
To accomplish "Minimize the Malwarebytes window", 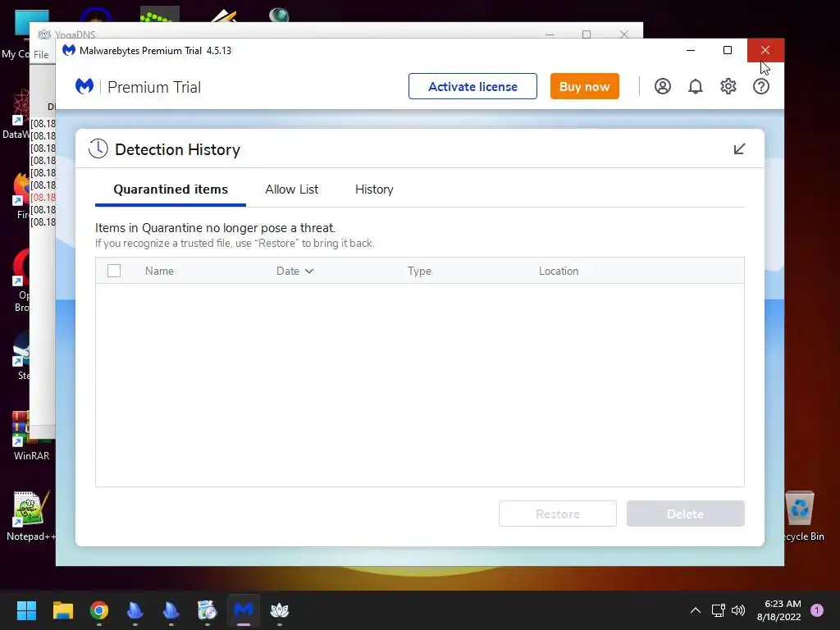I will [691, 50].
